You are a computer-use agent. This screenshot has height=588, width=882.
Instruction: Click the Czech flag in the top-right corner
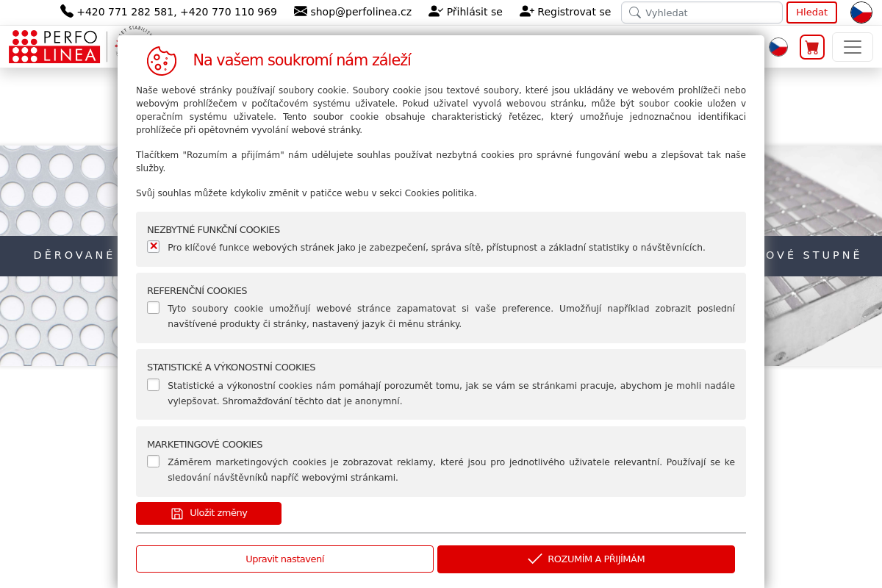(861, 12)
